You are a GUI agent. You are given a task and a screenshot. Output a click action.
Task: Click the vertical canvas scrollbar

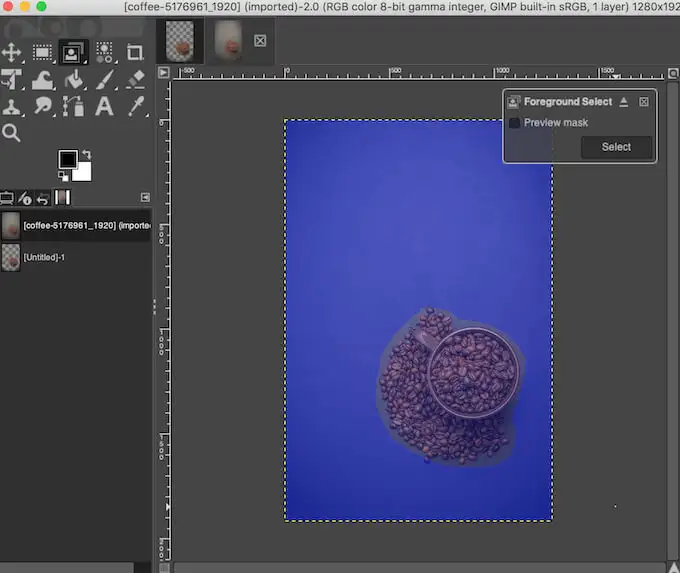673,321
